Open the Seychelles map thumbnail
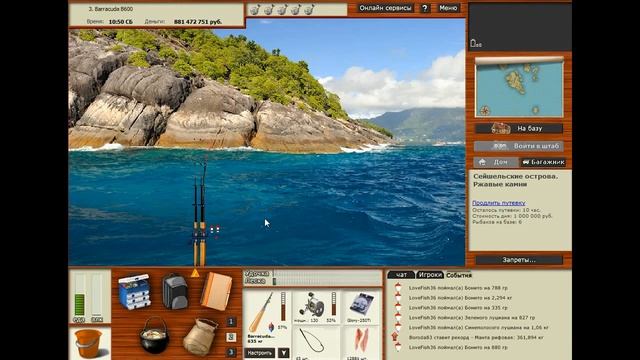 click(519, 88)
